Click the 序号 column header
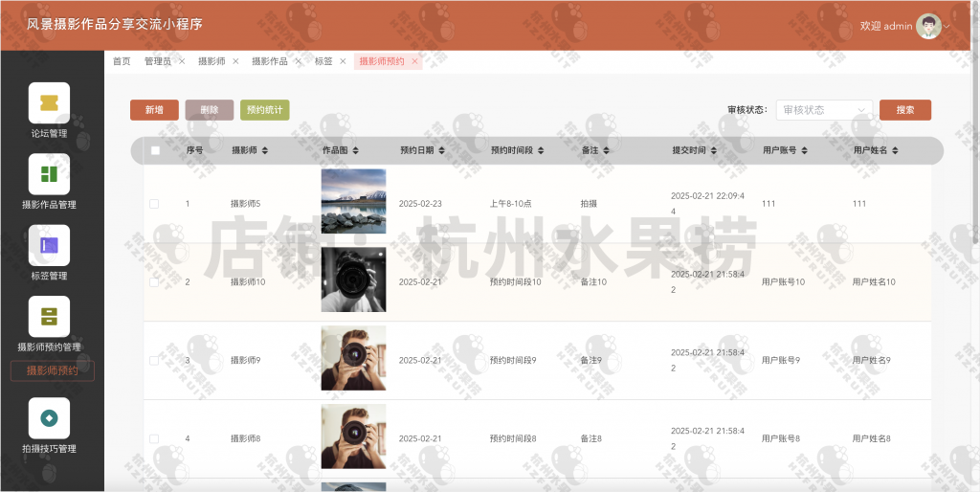This screenshot has width=980, height=492. tap(194, 150)
